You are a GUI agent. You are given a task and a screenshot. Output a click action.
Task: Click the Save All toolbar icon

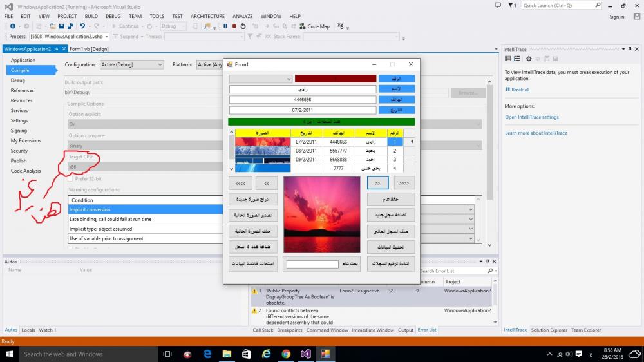point(70,26)
